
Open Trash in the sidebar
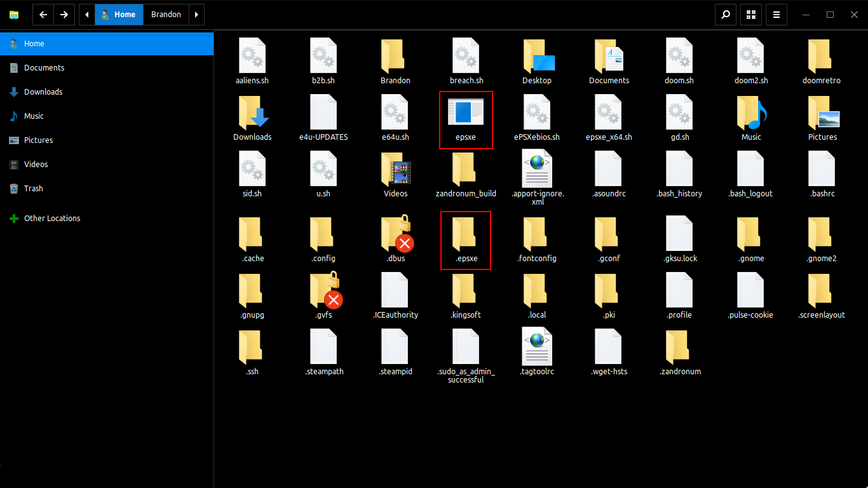coord(107,189)
